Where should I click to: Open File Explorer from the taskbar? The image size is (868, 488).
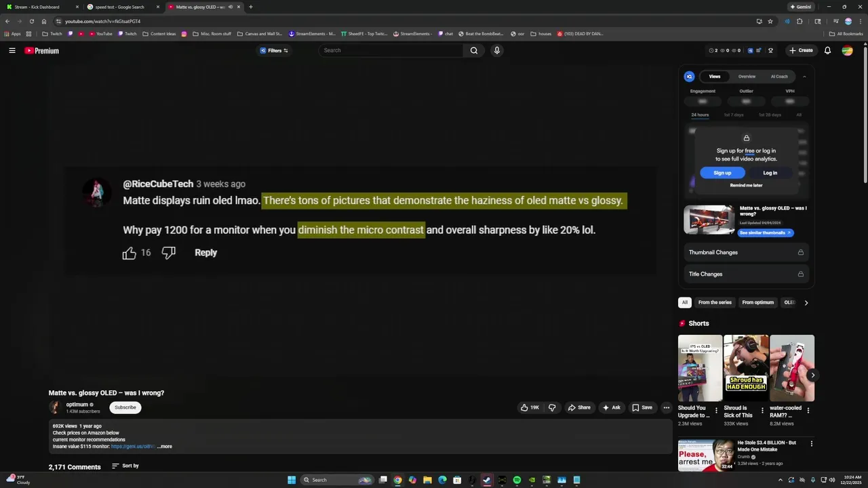click(x=427, y=480)
